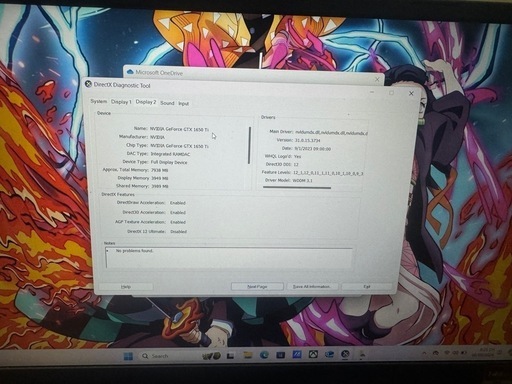Click the driver Date value
Viewport: 512px width, 384px height.
point(313,149)
